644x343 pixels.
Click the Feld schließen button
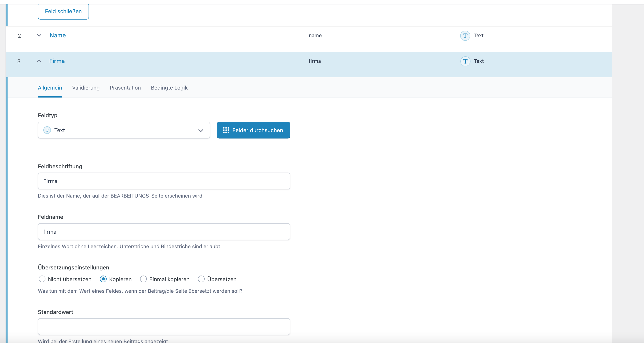click(63, 11)
